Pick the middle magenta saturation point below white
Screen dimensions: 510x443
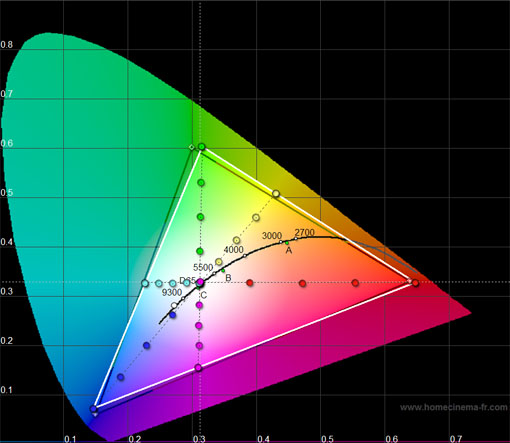coord(199,325)
